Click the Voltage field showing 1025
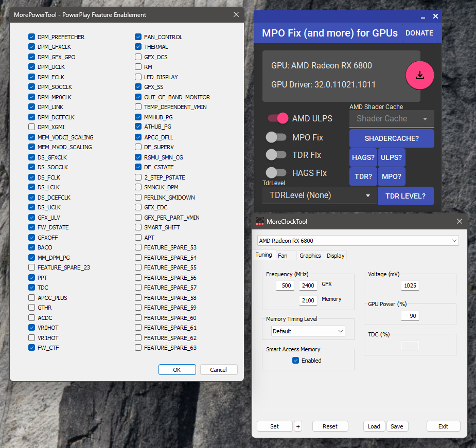The height and width of the screenshot is (448, 476). click(410, 285)
